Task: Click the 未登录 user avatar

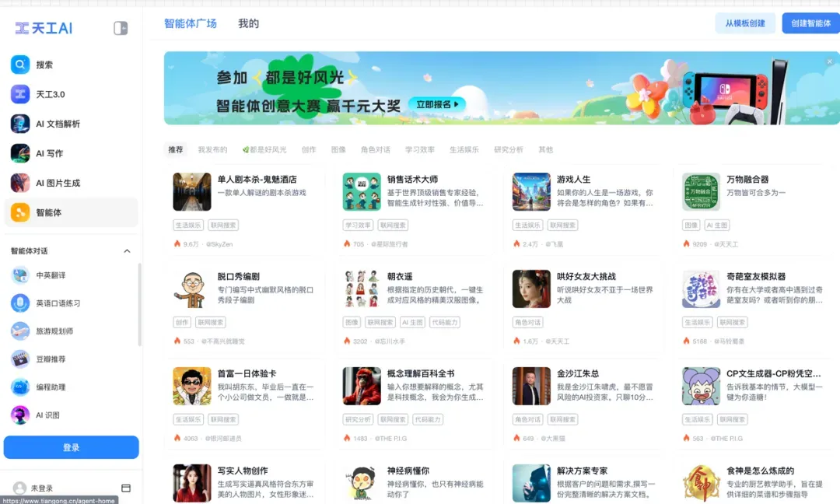Action: pyautogui.click(x=19, y=488)
